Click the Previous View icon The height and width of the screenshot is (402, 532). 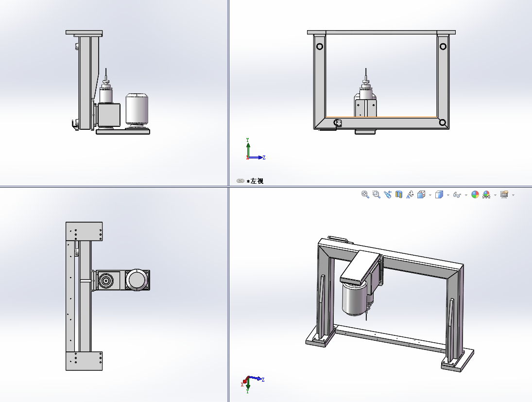point(388,194)
